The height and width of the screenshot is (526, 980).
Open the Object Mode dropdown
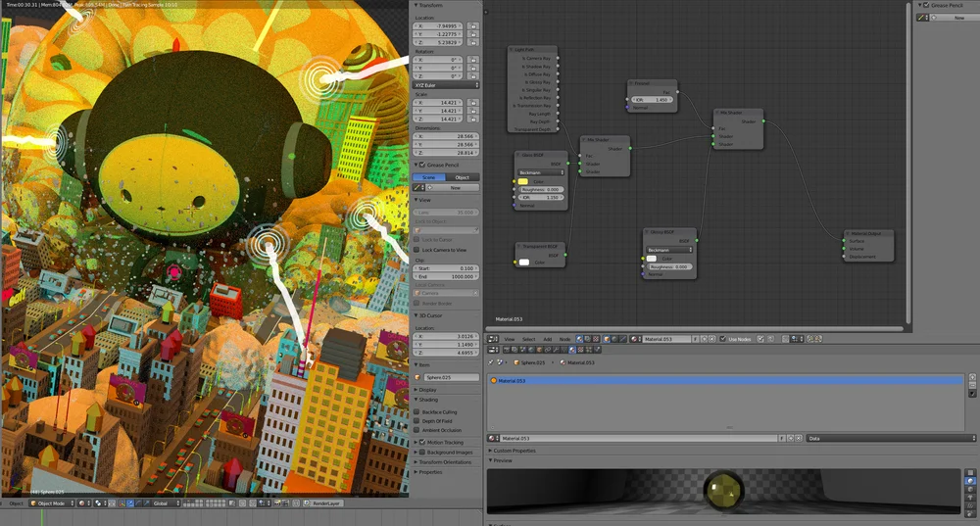point(51,502)
